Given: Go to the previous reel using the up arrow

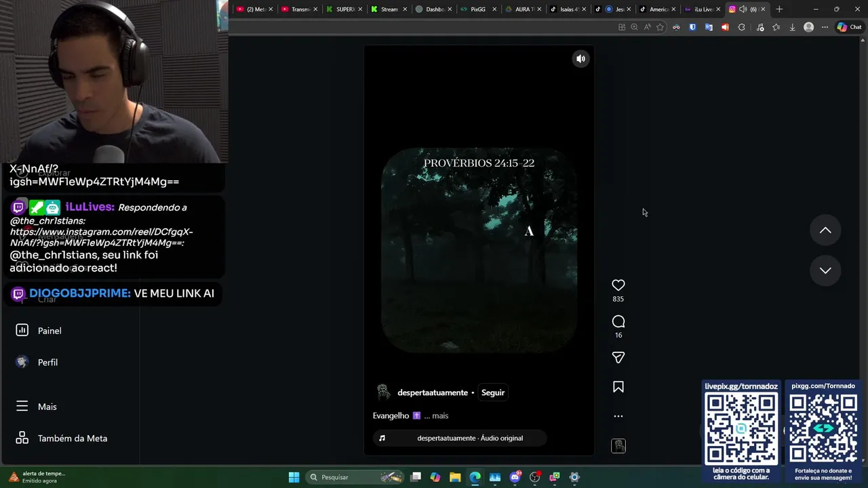Looking at the screenshot, I should 825,230.
